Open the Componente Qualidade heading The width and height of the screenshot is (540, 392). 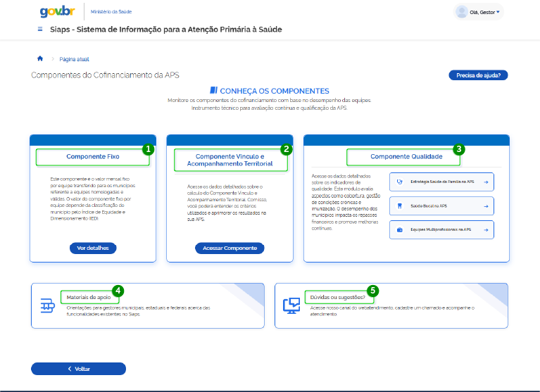point(403,156)
